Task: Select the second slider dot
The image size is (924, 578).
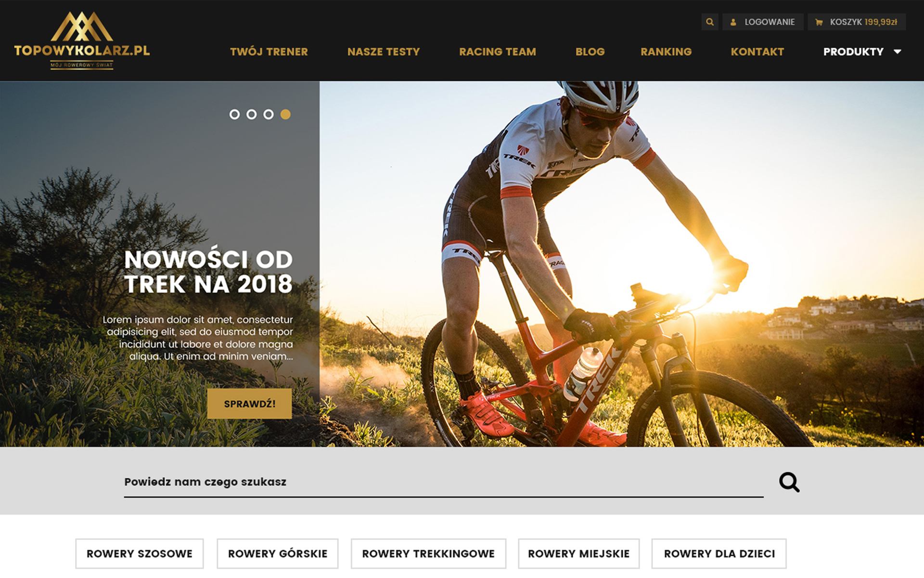Action: coord(252,115)
